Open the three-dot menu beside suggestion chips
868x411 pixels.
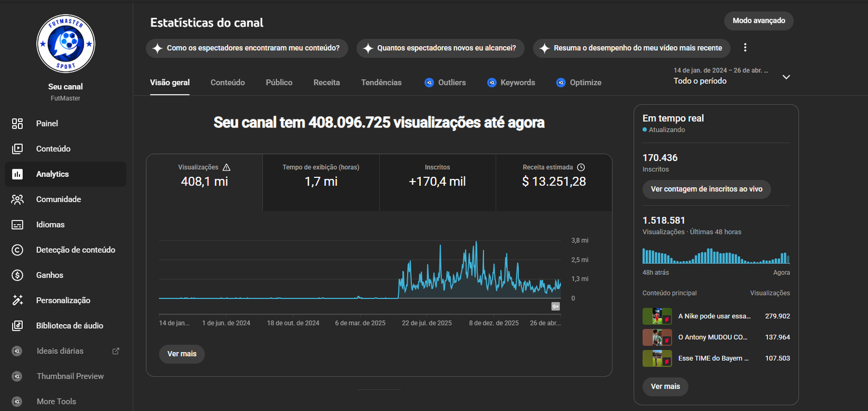(x=745, y=48)
